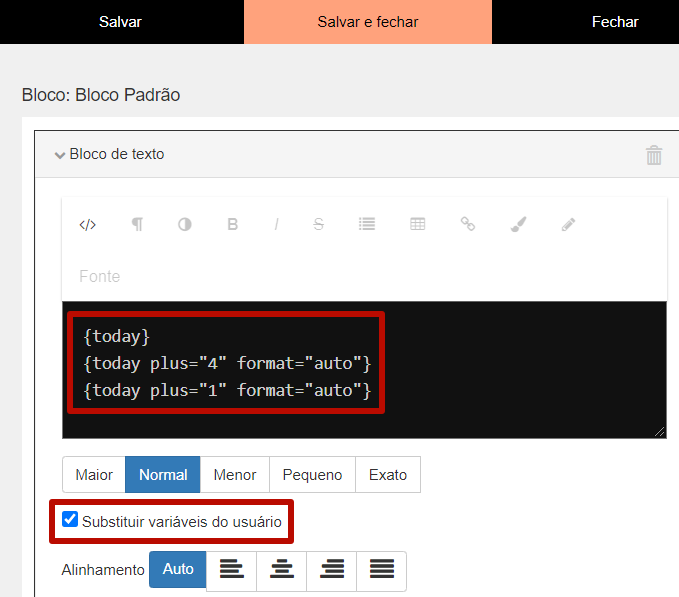Viewport: 679px width, 597px height.
Task: Collapse the Bloco de texto section
Action: click(x=60, y=155)
